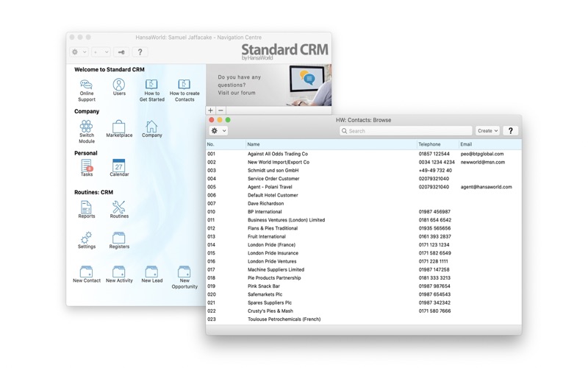This screenshot has height=368, width=588.
Task: Select contact Spares Suppliers Plc
Action: click(x=363, y=302)
